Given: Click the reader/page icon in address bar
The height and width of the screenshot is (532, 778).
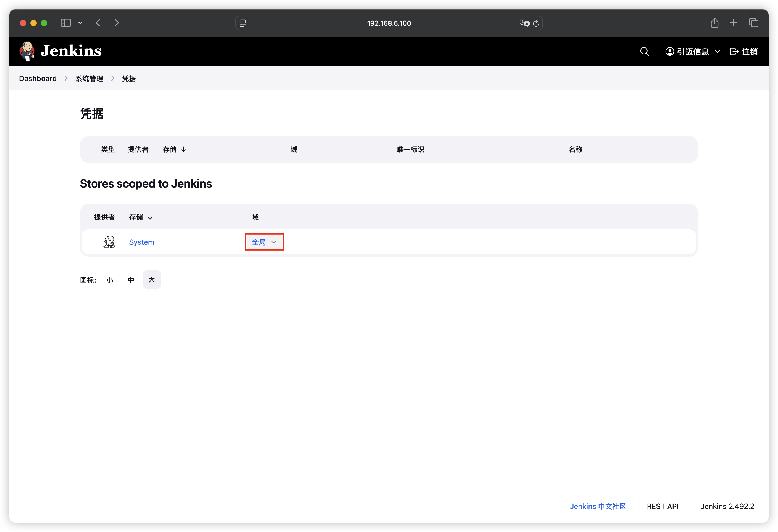Looking at the screenshot, I should tap(243, 23).
